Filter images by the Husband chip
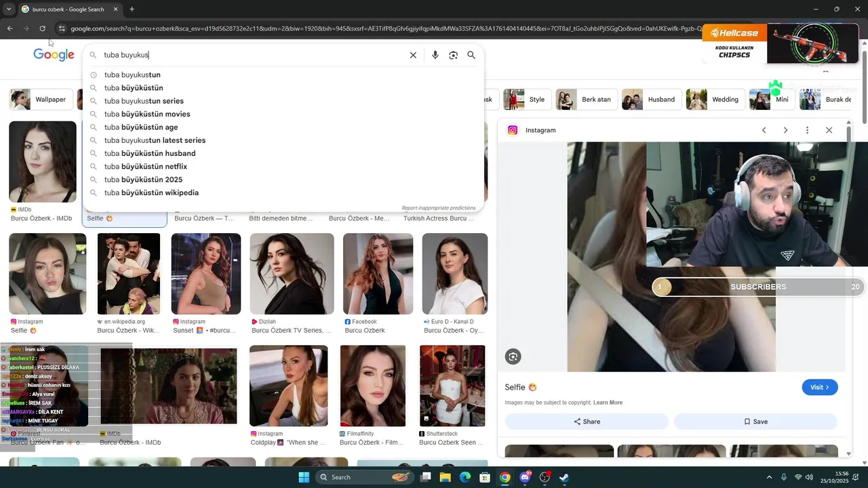Screen dimensions: 868x488 (x=651, y=100)
